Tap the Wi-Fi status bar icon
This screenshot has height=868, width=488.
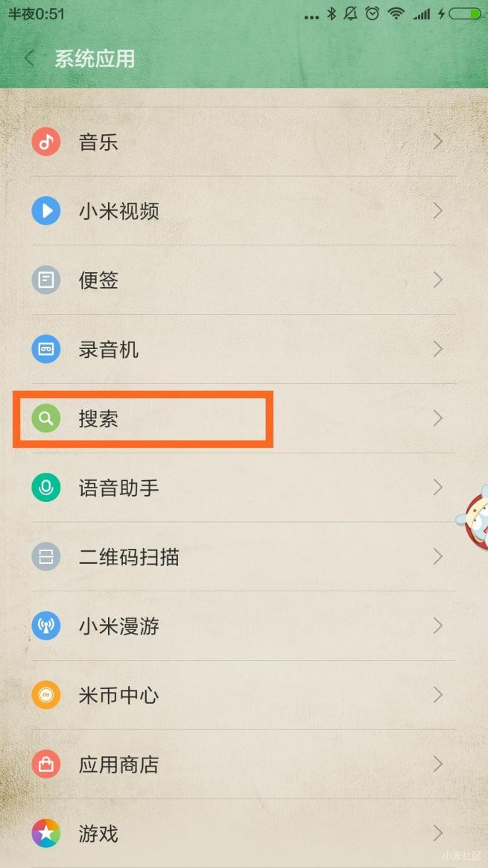coord(396,14)
